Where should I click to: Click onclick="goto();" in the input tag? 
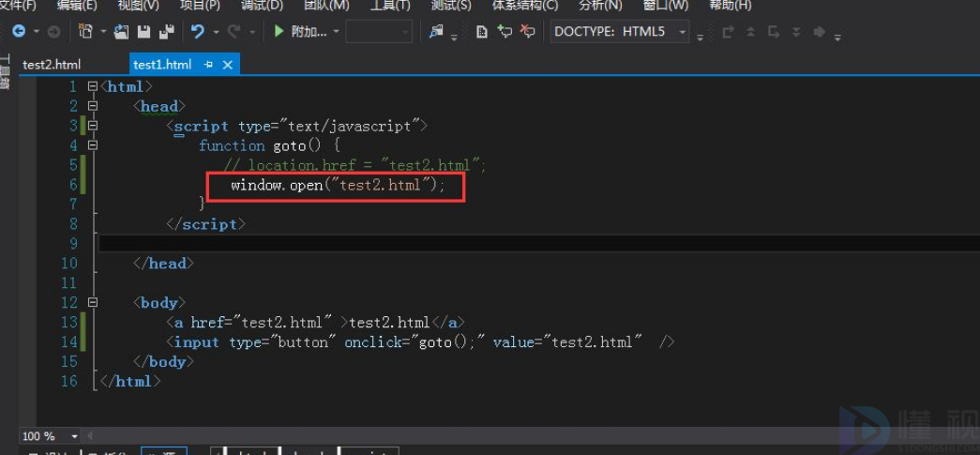(415, 342)
